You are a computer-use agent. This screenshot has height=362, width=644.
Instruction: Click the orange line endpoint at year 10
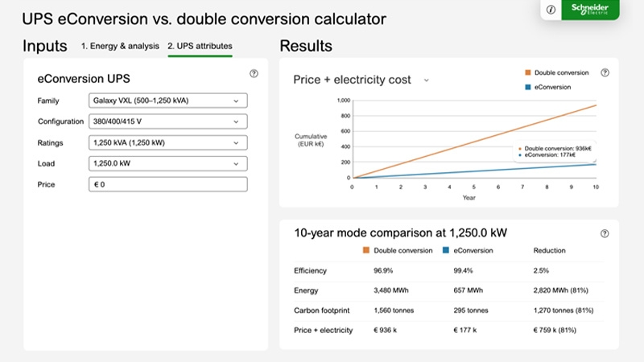click(596, 105)
